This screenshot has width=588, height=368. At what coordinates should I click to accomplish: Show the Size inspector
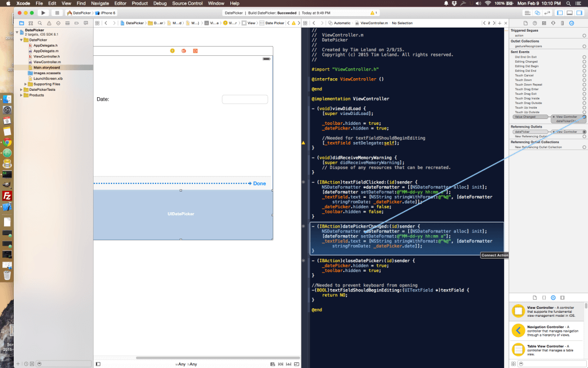(562, 23)
